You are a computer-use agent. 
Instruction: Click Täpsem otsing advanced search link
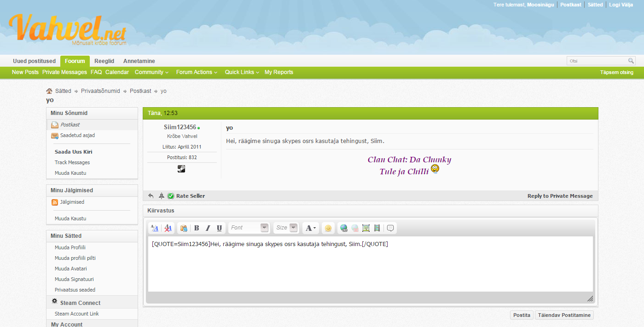(x=617, y=72)
